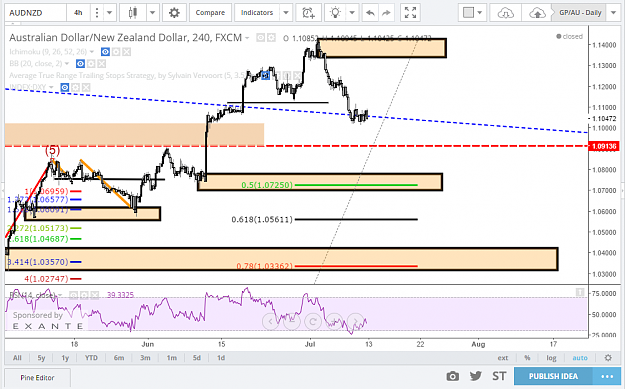This screenshot has width=625, height=389.
Task: Undo the last chart action
Action: point(370,13)
